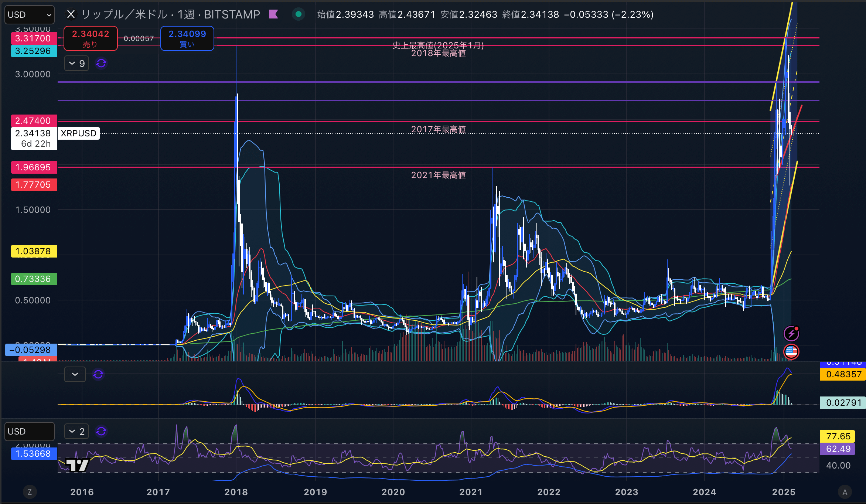Image resolution: width=866 pixels, height=504 pixels.
Task: Click the 2018年最高値 line label
Action: coord(439,54)
